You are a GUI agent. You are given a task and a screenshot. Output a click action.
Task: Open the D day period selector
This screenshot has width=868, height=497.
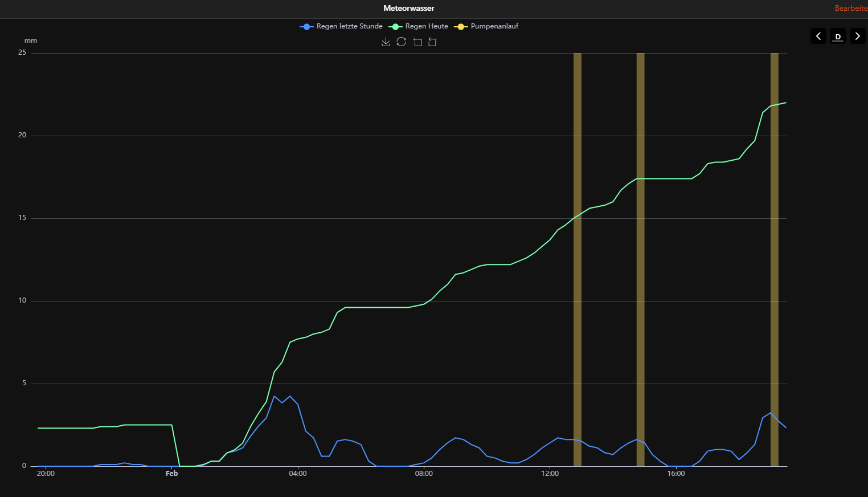[838, 36]
